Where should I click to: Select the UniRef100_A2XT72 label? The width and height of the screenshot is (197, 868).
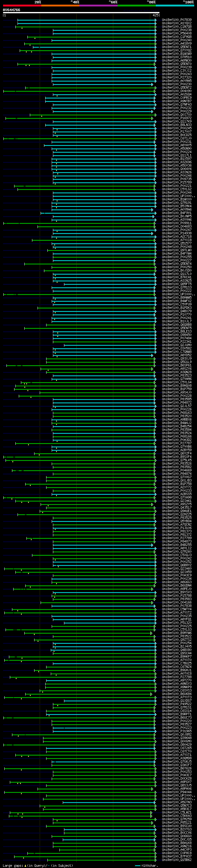pos(177,487)
